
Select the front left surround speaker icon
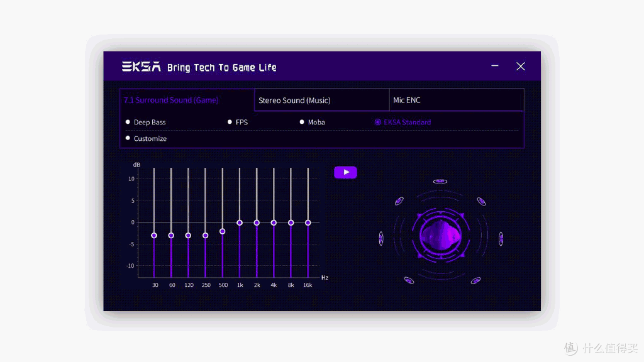point(399,201)
